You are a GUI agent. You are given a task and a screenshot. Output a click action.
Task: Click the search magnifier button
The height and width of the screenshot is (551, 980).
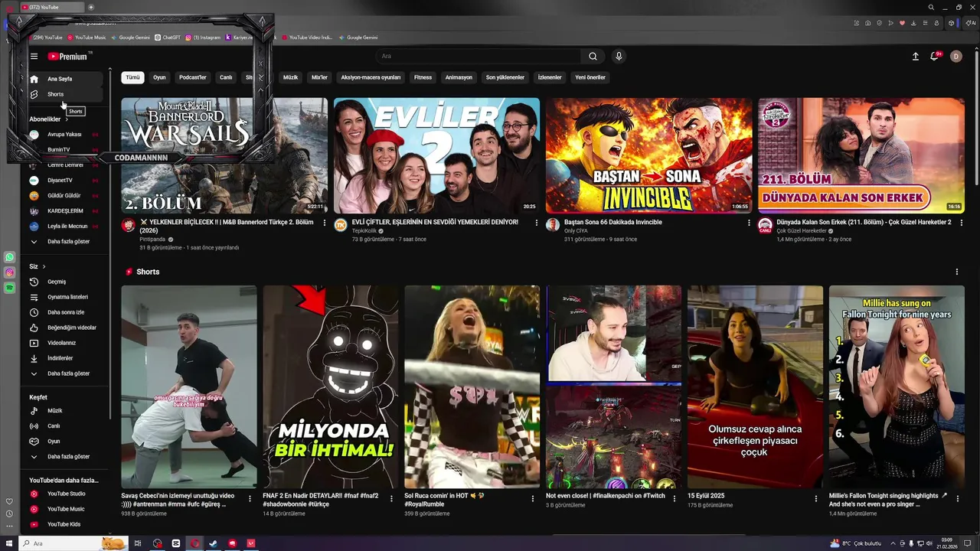[593, 56]
